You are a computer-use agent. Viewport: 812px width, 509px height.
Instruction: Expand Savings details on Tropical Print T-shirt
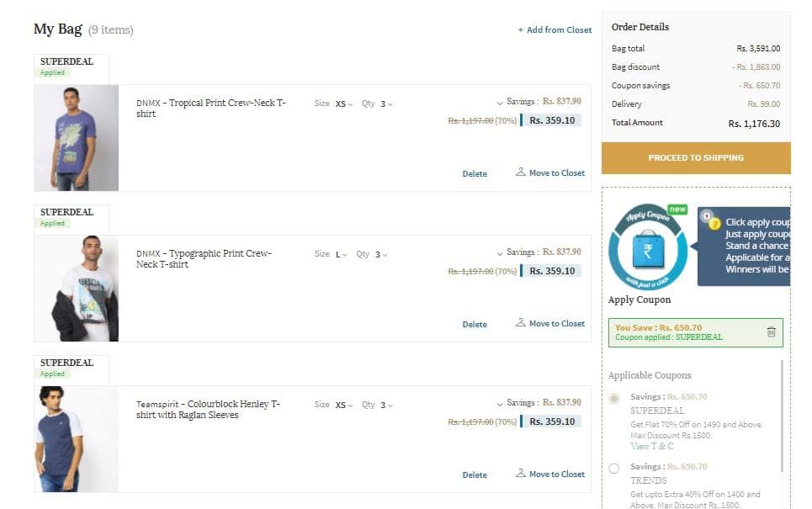(x=500, y=103)
